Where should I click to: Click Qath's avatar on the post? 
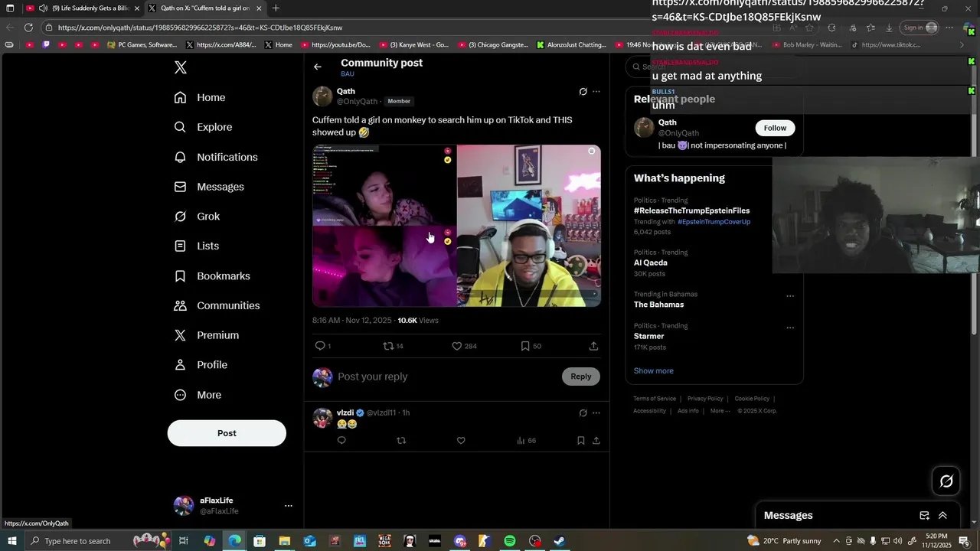click(322, 96)
